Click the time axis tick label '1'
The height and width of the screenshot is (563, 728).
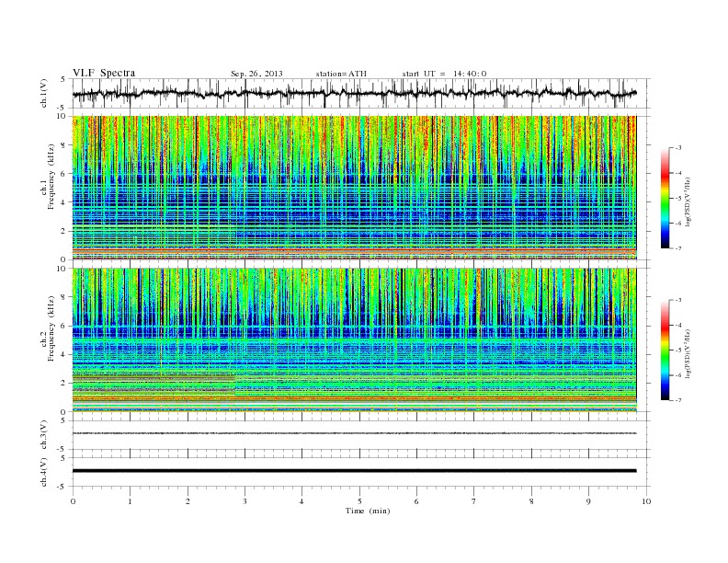[x=130, y=501]
